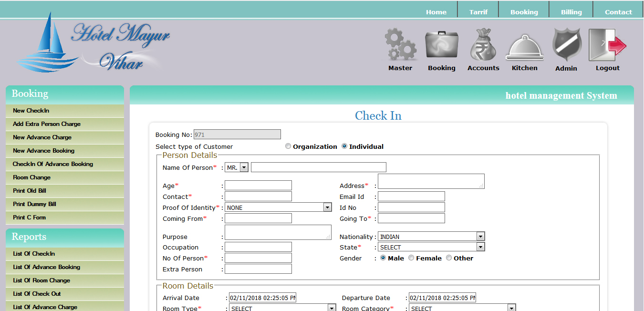The height and width of the screenshot is (311, 644).
Task: Open List Of Check Out report
Action: tap(65, 294)
